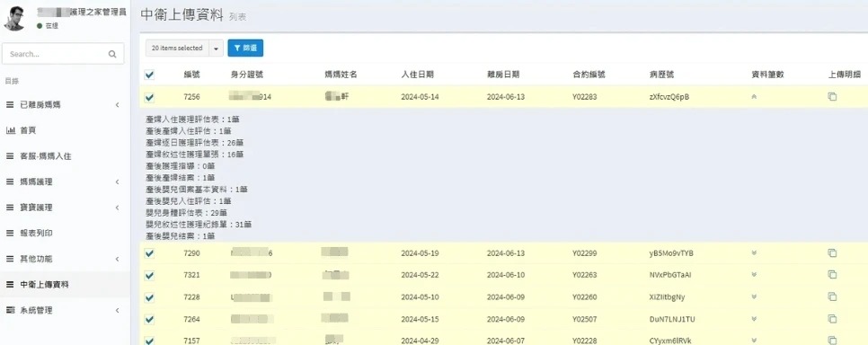
Task: Click contract number Y02283
Action: (x=585, y=97)
